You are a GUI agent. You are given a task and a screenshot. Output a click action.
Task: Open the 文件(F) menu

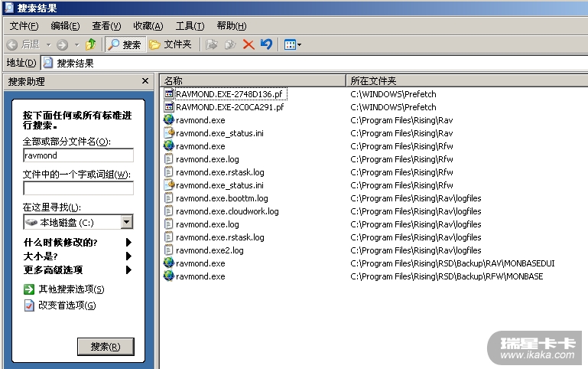(24, 26)
